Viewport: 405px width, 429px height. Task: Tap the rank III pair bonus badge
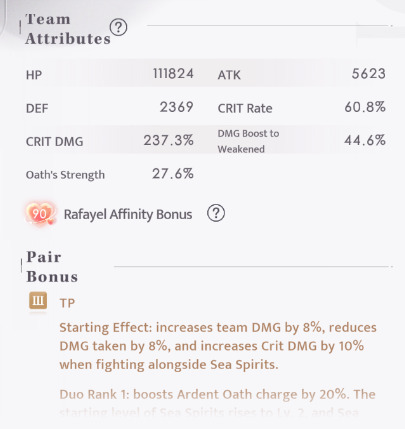pos(38,301)
